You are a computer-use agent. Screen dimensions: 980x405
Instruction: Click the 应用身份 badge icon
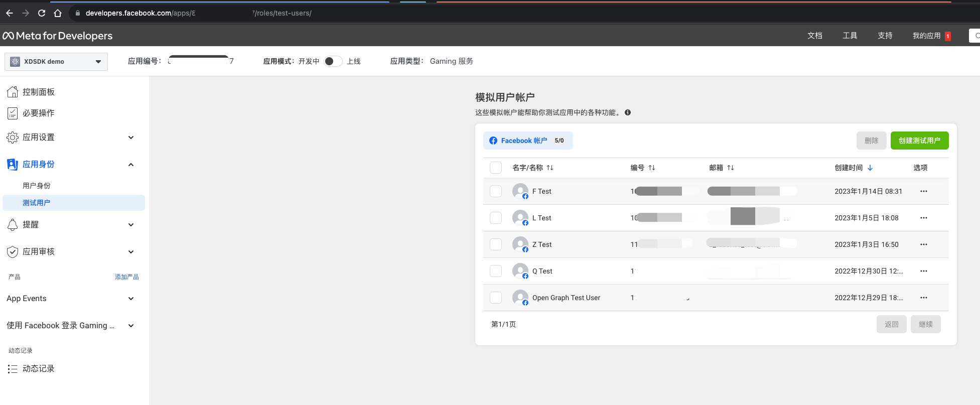[13, 164]
